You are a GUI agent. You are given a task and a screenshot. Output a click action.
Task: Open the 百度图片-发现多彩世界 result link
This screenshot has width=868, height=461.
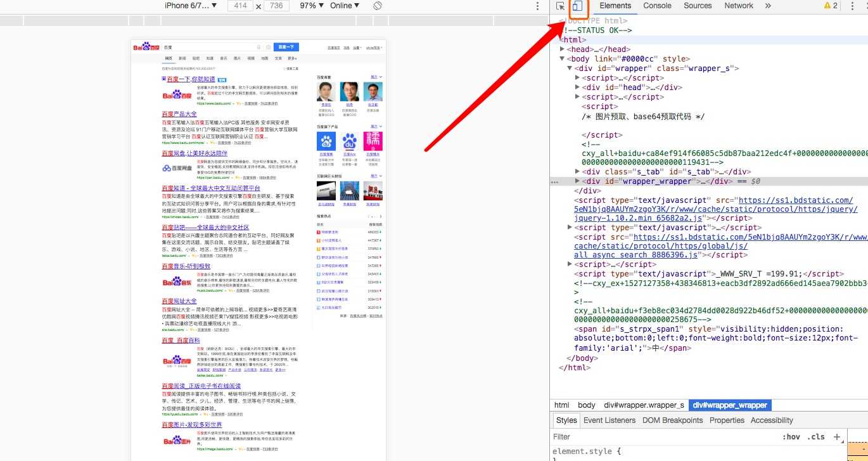[x=192, y=425]
